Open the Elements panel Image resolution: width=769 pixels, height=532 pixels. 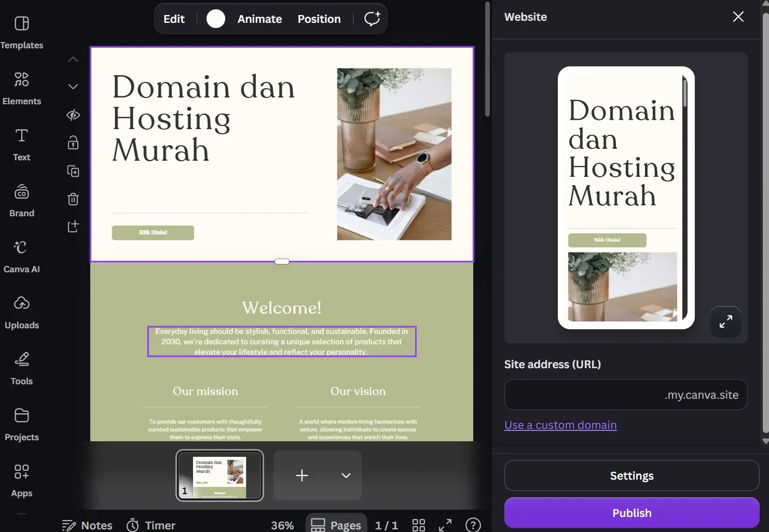[22, 88]
